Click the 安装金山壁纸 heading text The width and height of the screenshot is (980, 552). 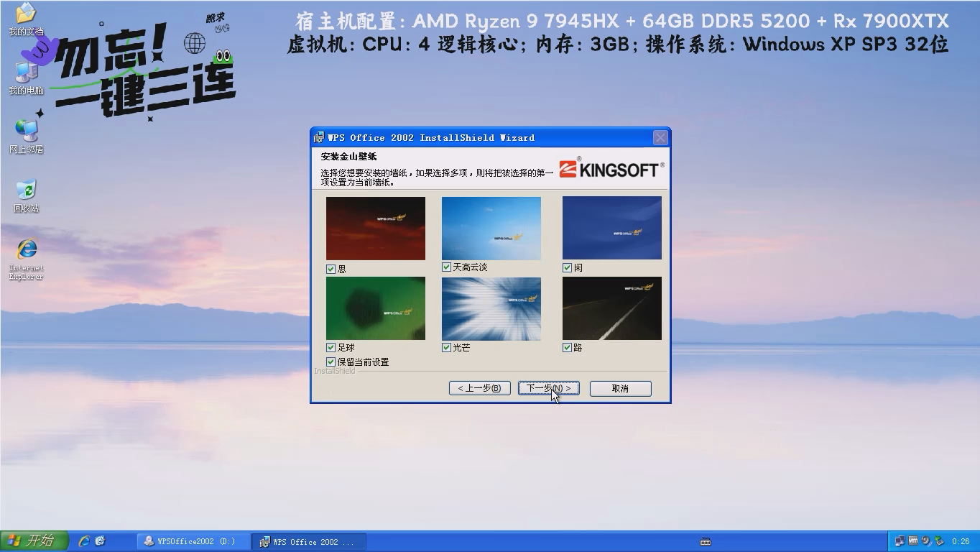pos(348,157)
